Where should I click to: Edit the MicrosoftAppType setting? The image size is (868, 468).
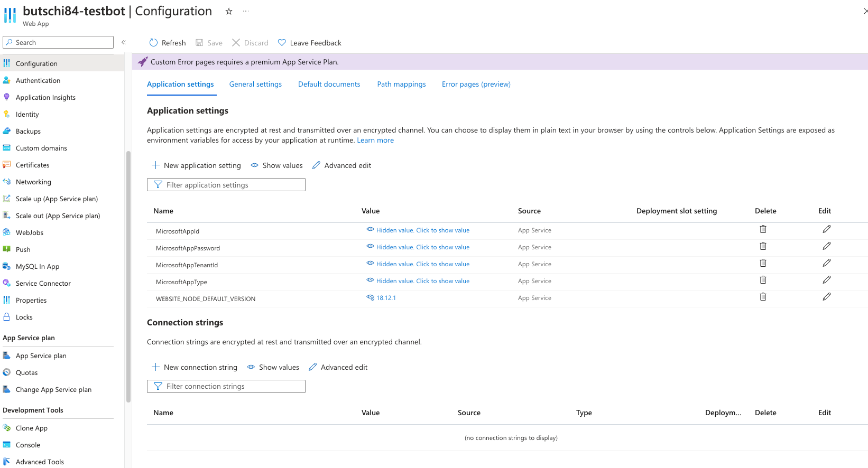[x=827, y=280]
